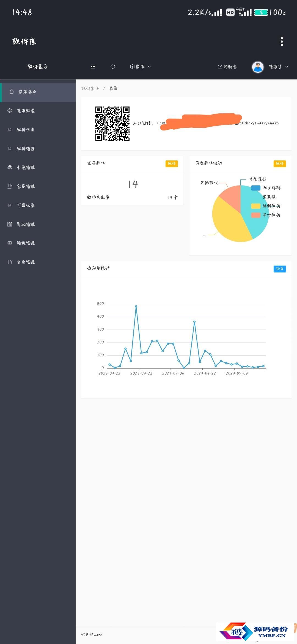Click the page icon for 单页管理
This screenshot has height=644, width=297.
[x=10, y=262]
